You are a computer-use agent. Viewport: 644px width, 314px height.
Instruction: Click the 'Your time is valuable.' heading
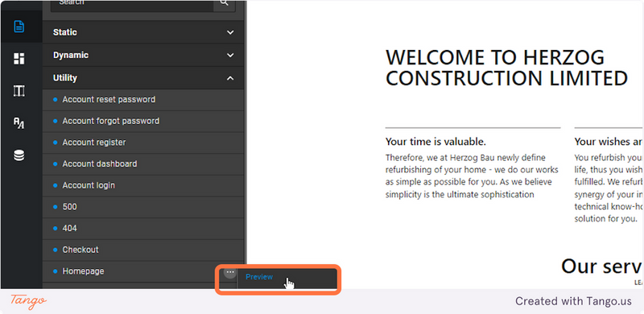436,142
